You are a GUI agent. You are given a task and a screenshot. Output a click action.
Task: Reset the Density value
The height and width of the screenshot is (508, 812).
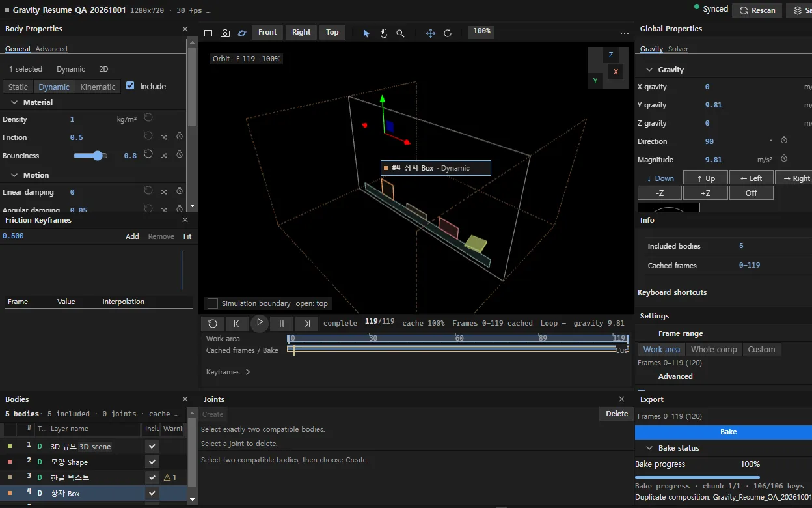[148, 118]
